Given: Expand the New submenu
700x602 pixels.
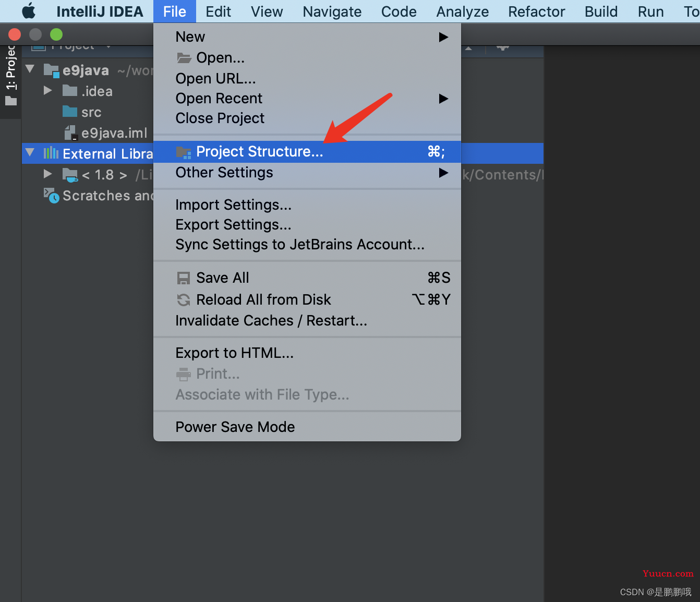Looking at the screenshot, I should pos(307,37).
